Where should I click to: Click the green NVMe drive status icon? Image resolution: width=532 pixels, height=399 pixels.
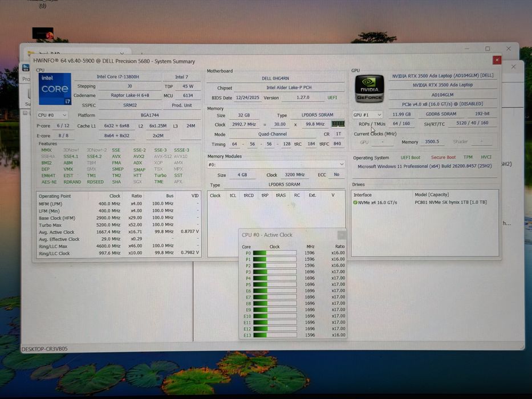click(355, 202)
